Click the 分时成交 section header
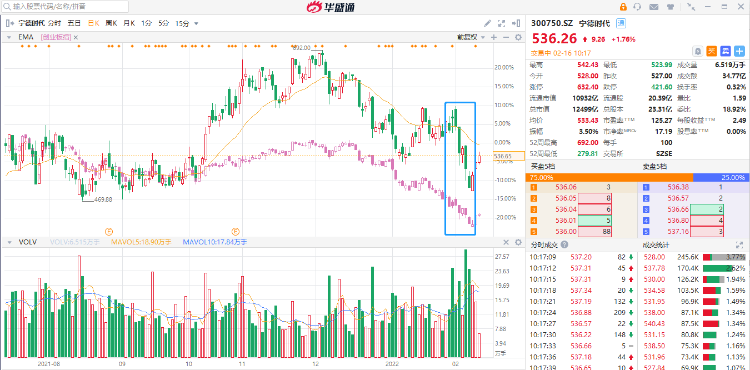The image size is (750, 370). point(545,244)
